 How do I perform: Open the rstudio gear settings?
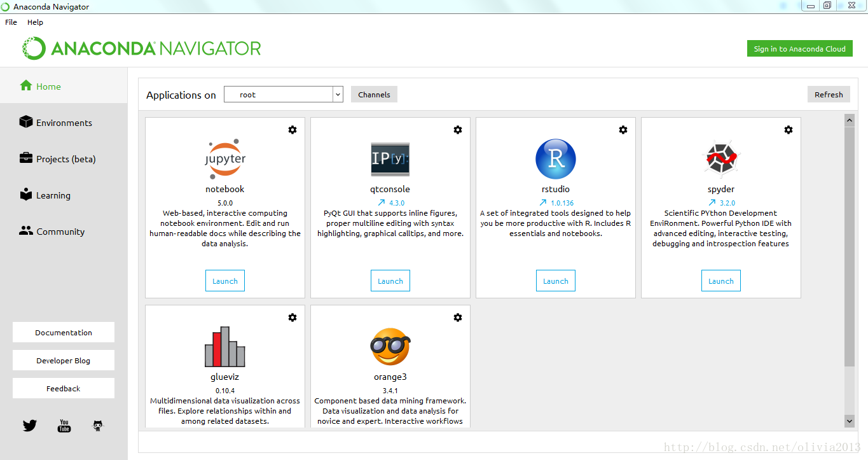click(x=623, y=130)
